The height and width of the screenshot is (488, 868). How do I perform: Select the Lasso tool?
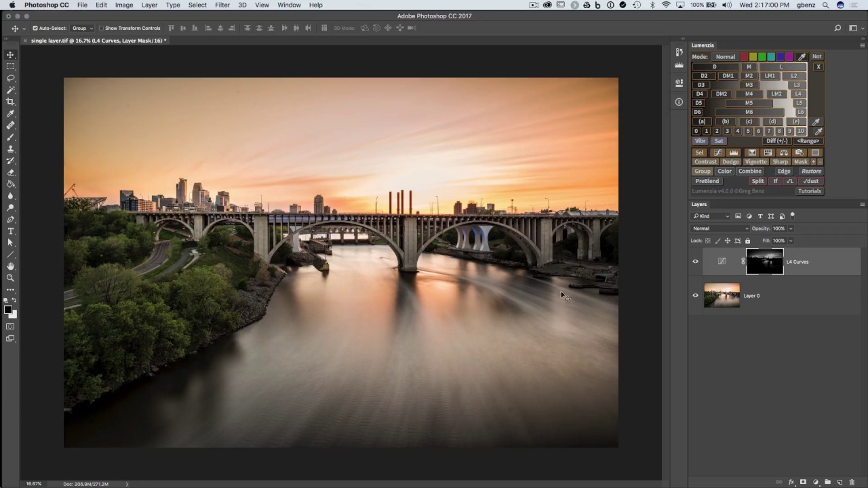tap(10, 78)
